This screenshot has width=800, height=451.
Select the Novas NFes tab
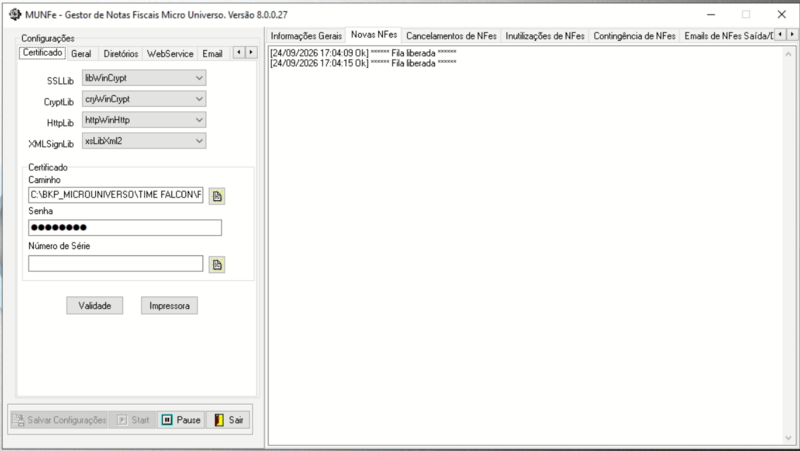[x=374, y=35]
